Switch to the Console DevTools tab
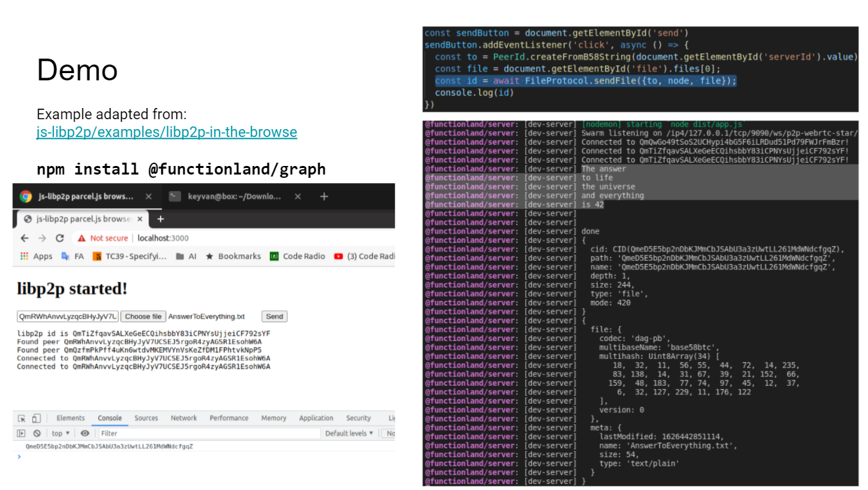 (x=110, y=418)
